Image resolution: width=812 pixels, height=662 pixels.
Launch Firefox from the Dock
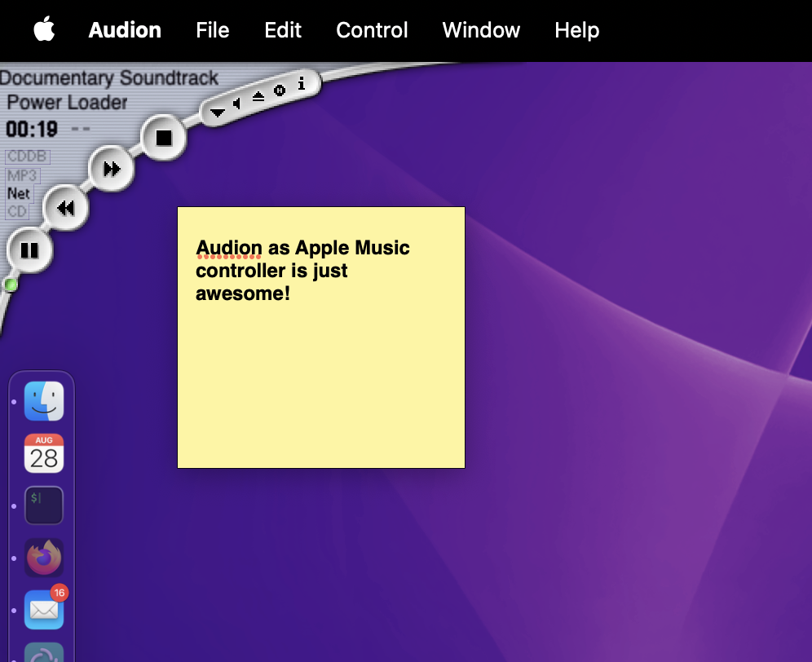44,558
